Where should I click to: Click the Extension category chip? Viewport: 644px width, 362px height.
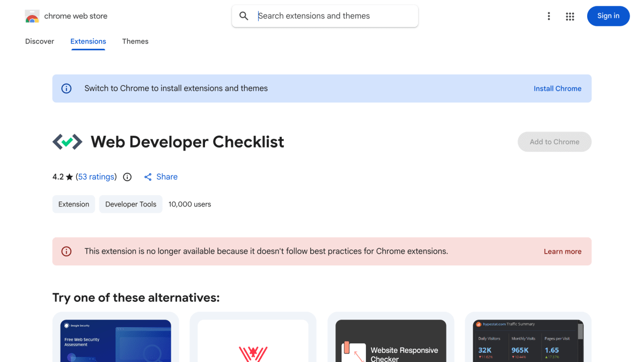point(74,204)
